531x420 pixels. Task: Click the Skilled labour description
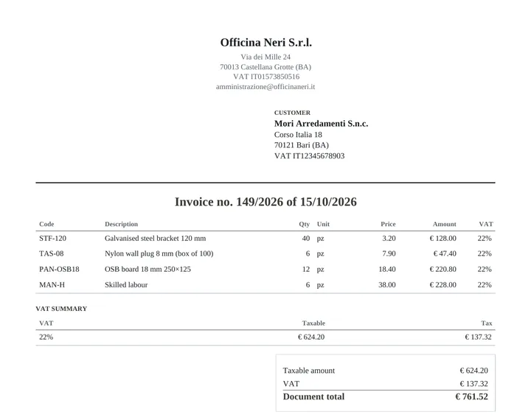tap(126, 285)
